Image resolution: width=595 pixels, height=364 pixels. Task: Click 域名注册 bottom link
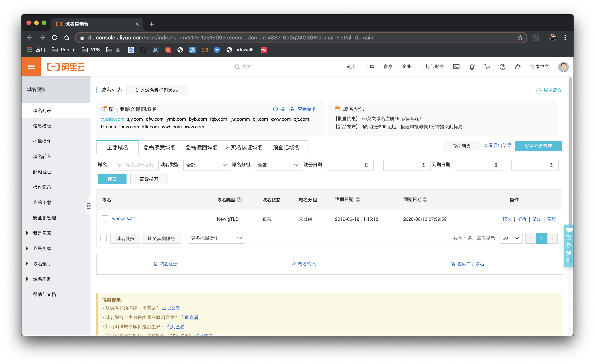point(166,264)
